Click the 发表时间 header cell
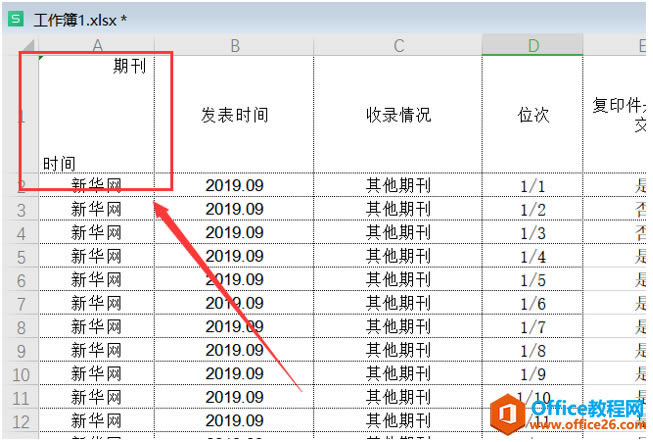Screen dimensions: 653x442 click(234, 115)
